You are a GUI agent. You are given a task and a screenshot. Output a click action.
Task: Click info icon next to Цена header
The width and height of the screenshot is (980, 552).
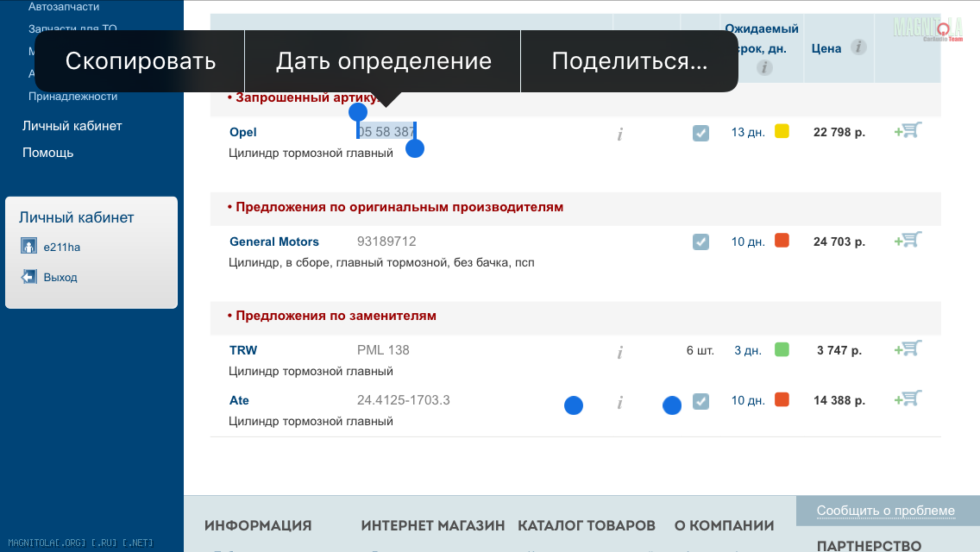click(x=858, y=47)
